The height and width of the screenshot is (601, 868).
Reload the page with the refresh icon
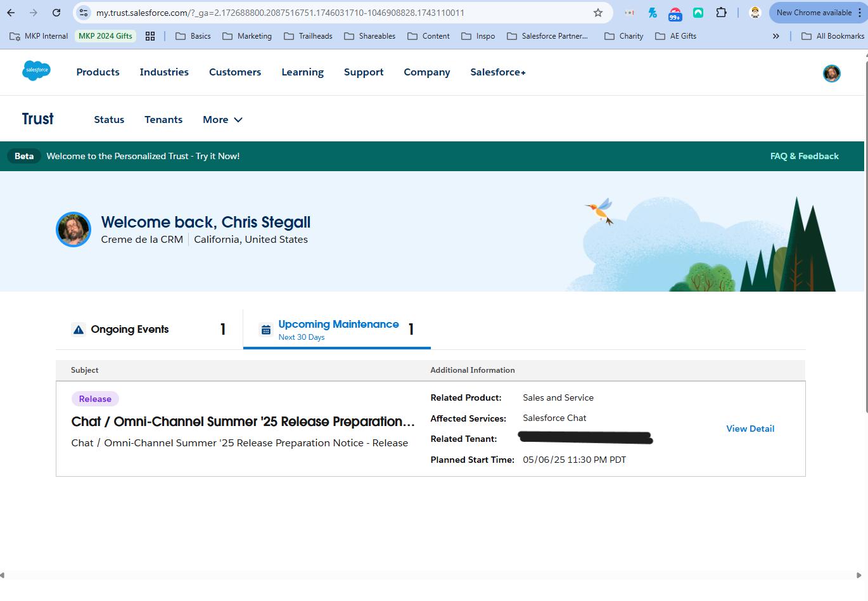[56, 13]
